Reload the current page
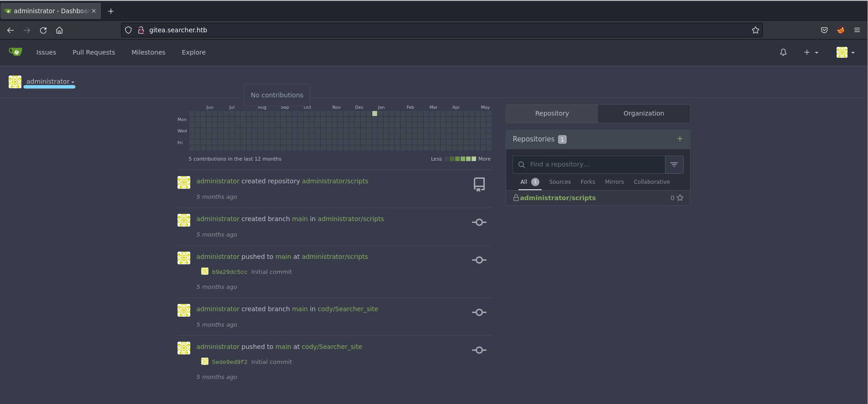Screen dimensions: 868x404 point(43,30)
